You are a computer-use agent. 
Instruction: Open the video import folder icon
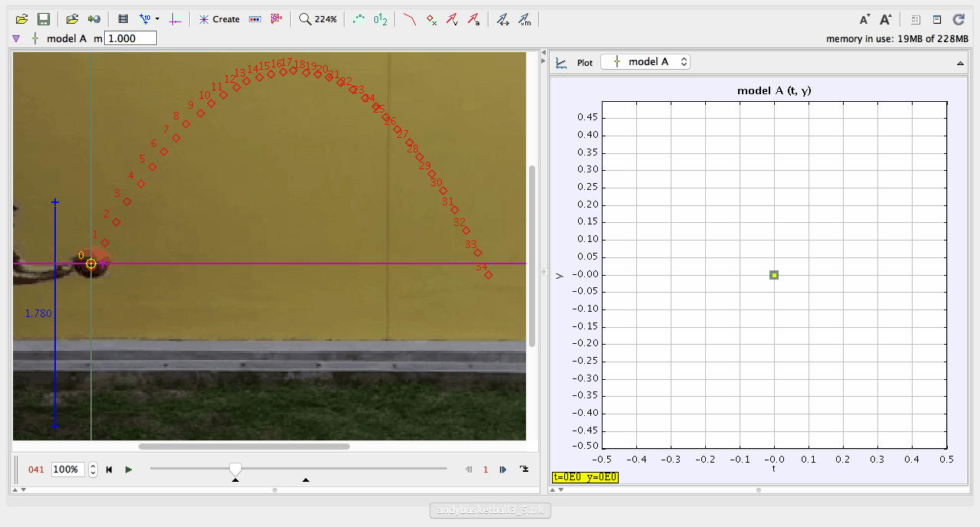pos(72,19)
